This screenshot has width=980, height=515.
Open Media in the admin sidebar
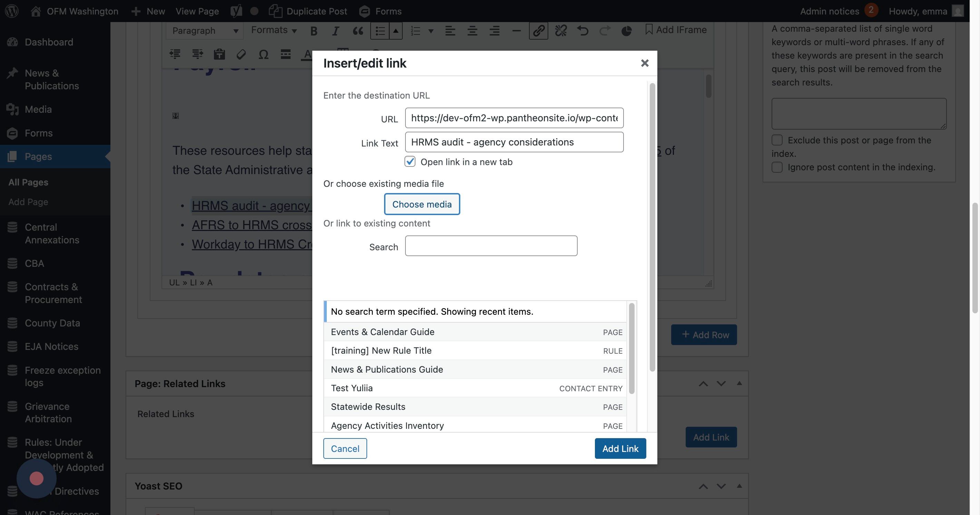click(38, 110)
